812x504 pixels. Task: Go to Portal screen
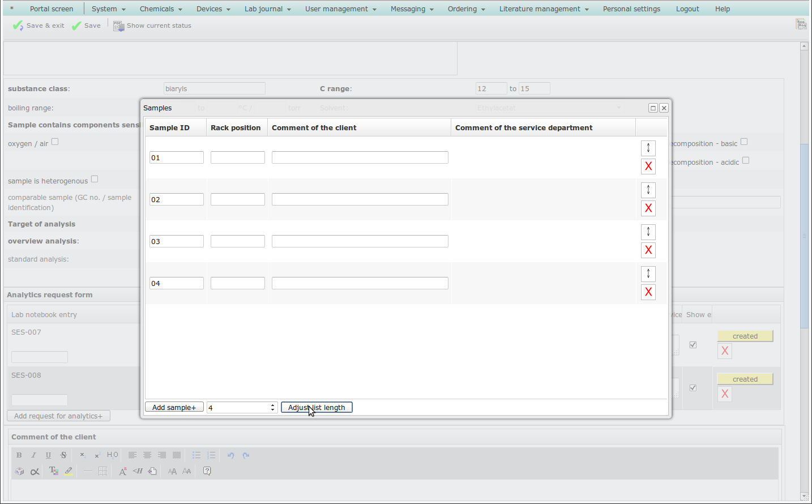52,9
